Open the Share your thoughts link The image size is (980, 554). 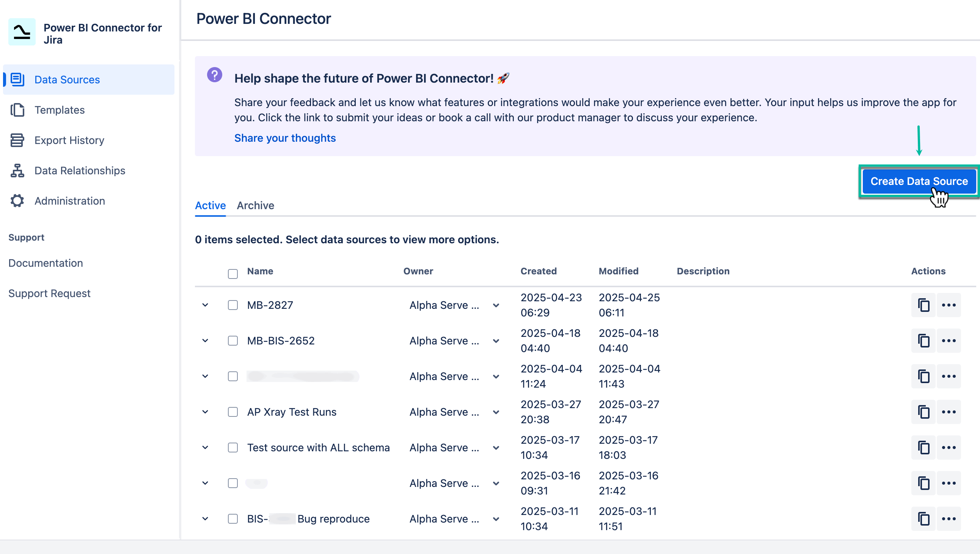click(285, 138)
